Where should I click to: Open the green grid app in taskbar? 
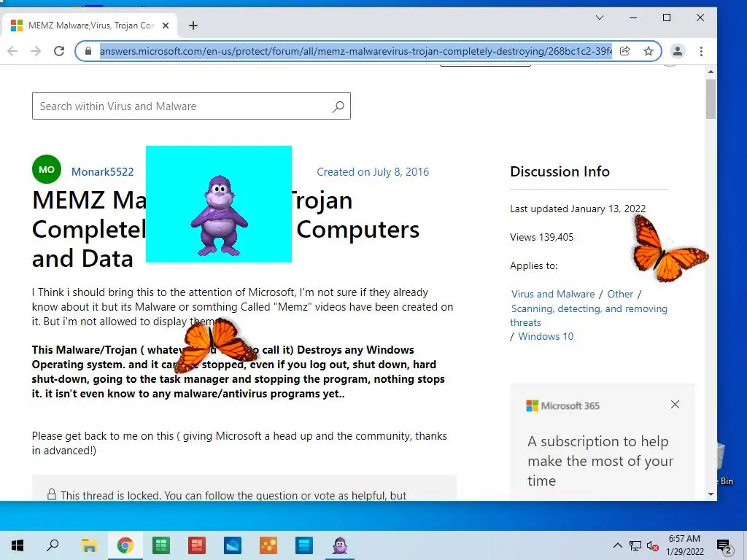coord(161,545)
